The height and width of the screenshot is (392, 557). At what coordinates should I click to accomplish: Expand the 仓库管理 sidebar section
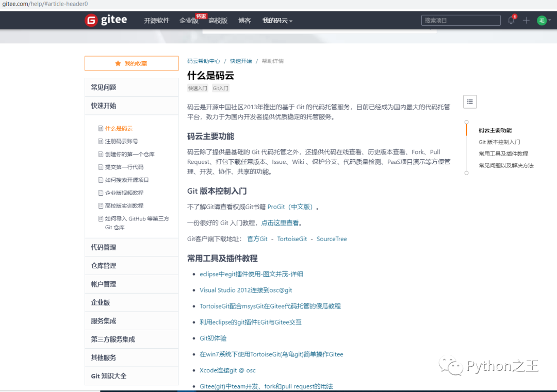pyautogui.click(x=132, y=266)
